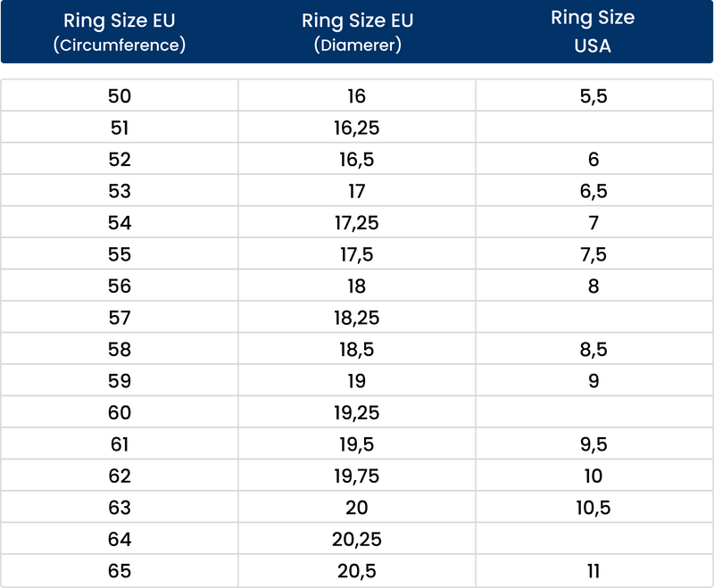Click circumference row value 56
The width and height of the screenshot is (714, 588).
click(120, 286)
